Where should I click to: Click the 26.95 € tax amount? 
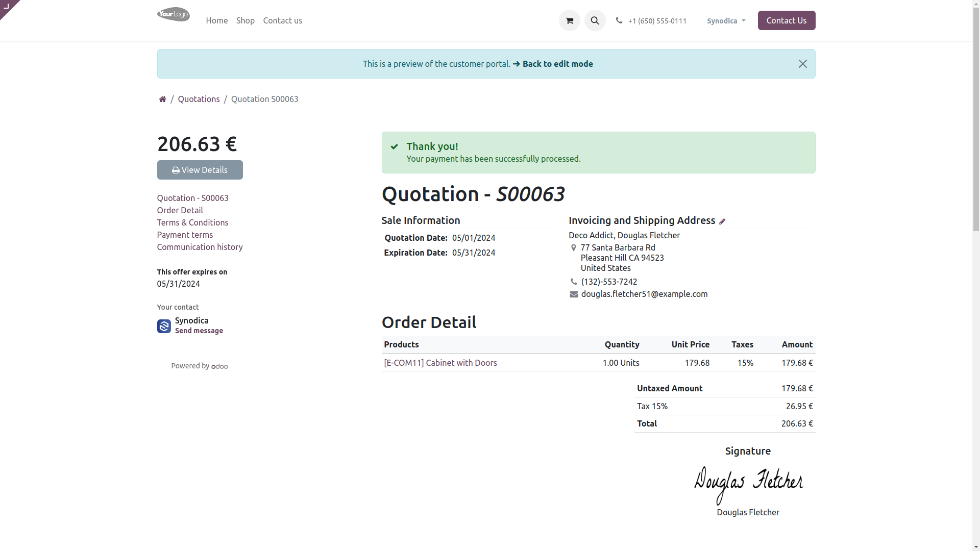(x=799, y=406)
